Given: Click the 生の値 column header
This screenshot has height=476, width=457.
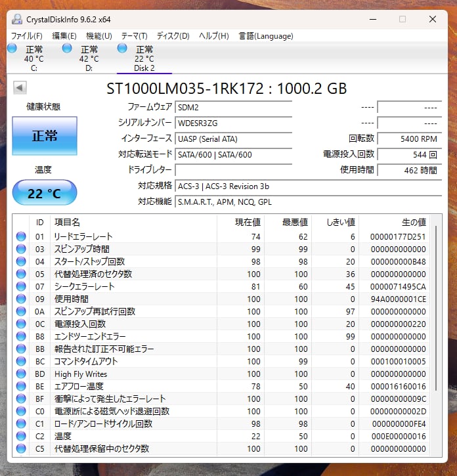Looking at the screenshot, I should [x=413, y=223].
